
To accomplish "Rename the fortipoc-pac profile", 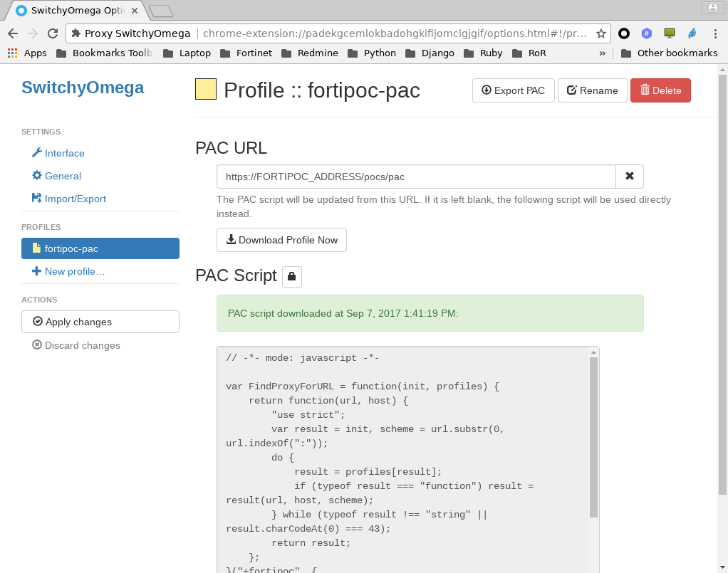I will point(593,90).
